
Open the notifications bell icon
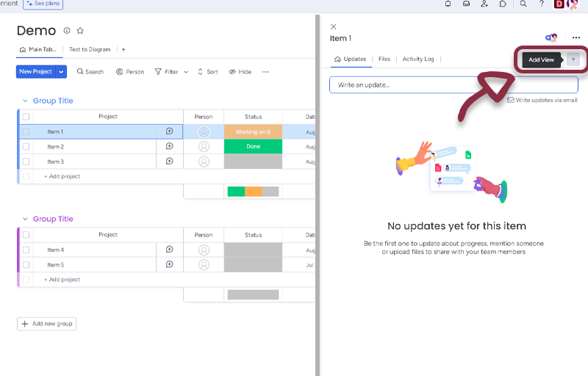pos(448,4)
